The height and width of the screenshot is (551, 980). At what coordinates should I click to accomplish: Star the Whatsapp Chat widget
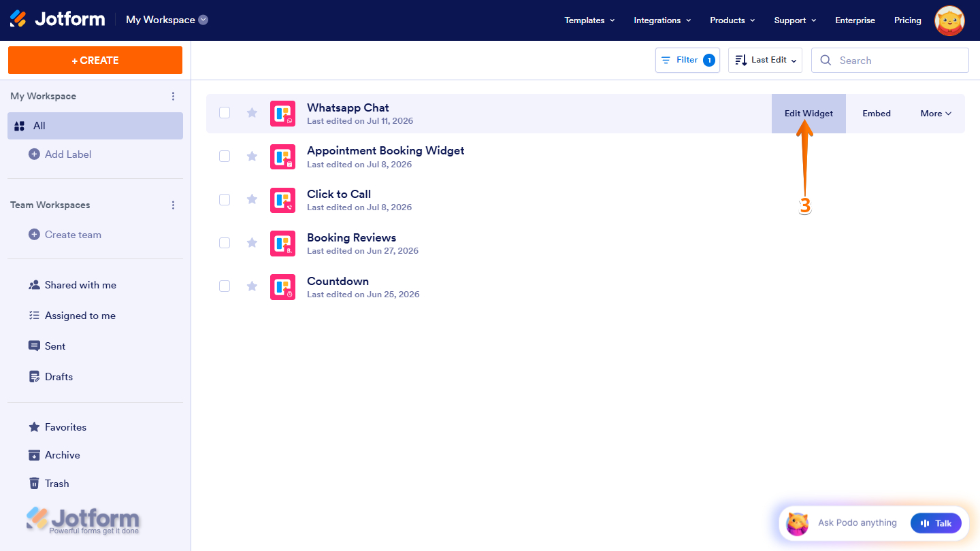[252, 113]
